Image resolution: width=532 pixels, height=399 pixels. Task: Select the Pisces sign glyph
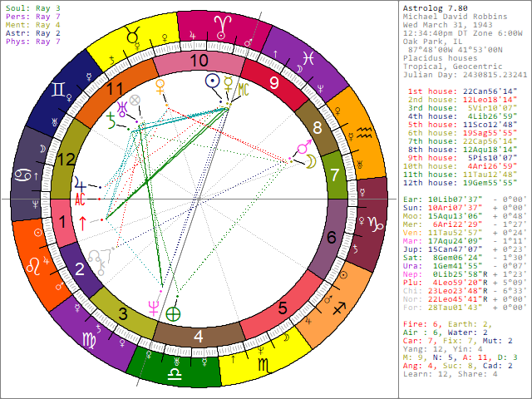point(306,58)
